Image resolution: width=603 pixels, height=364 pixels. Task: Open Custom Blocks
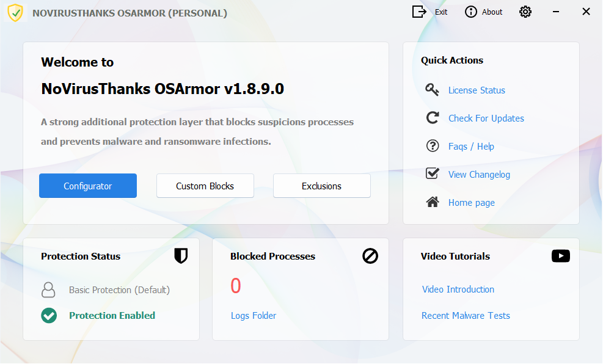point(205,186)
